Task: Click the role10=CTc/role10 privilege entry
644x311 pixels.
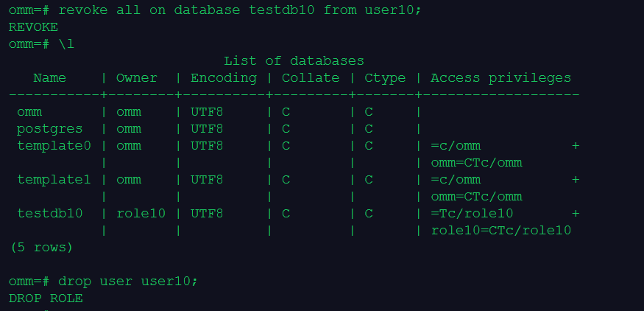Action: point(500,231)
